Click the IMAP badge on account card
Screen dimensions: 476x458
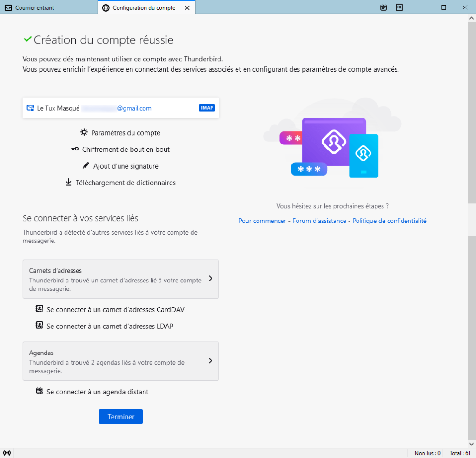(207, 108)
